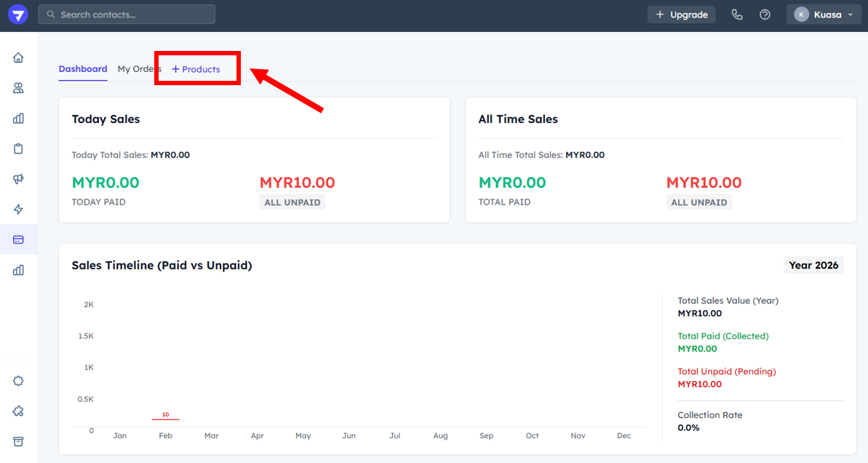The width and height of the screenshot is (868, 463).
Task: Click the puzzle piece integrations icon
Action: (x=18, y=411)
